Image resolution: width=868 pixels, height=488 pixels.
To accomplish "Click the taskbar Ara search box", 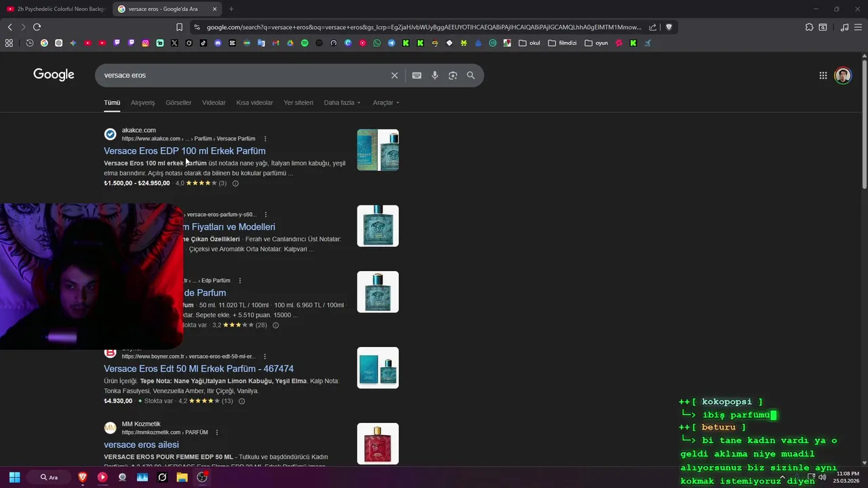I will tap(49, 477).
